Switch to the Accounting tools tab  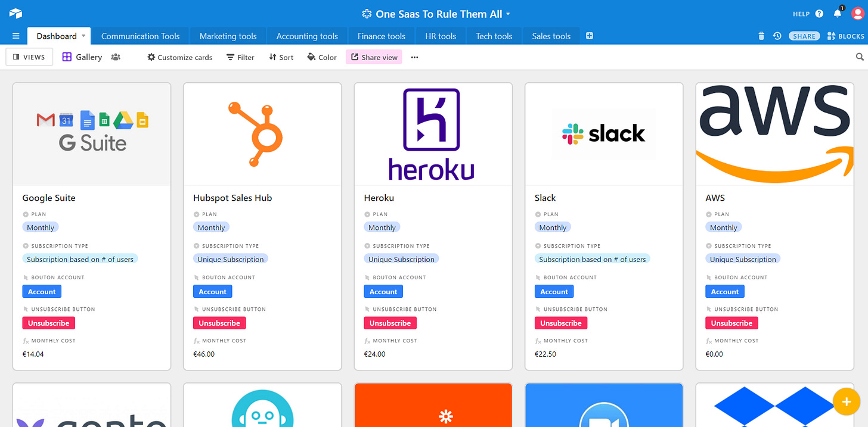pos(307,36)
